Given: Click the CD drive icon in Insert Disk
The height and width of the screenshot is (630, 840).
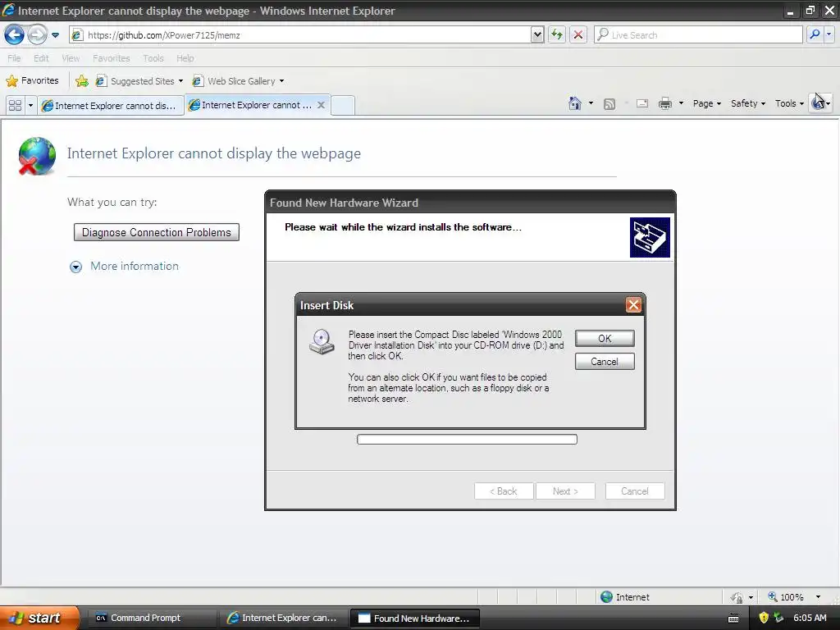Looking at the screenshot, I should [x=322, y=342].
